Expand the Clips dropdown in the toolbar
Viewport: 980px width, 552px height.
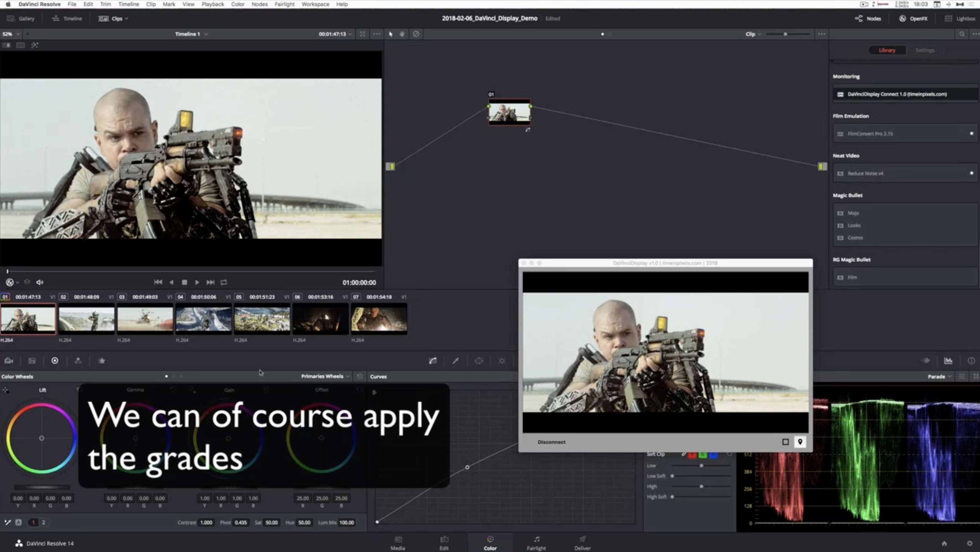pyautogui.click(x=126, y=18)
